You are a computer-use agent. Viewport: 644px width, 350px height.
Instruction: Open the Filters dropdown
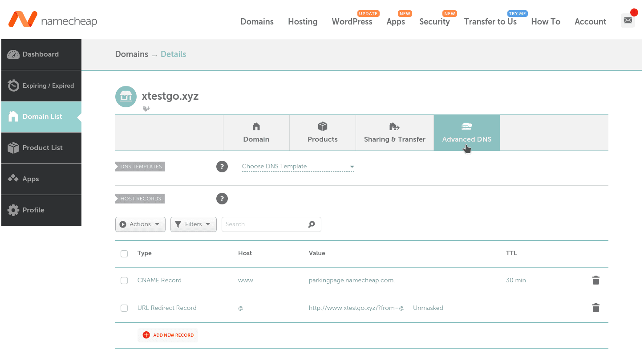pos(194,224)
